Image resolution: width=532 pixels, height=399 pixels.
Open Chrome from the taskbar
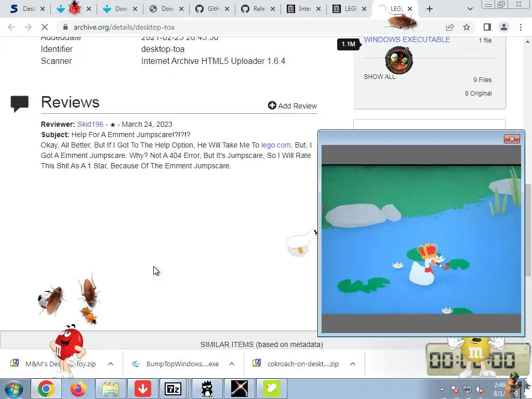(x=46, y=389)
